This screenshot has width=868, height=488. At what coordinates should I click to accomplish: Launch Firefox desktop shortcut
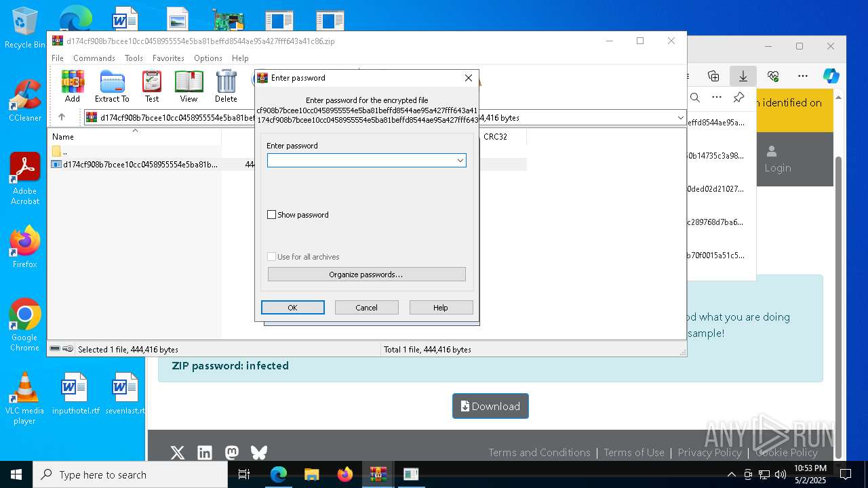[x=24, y=247]
